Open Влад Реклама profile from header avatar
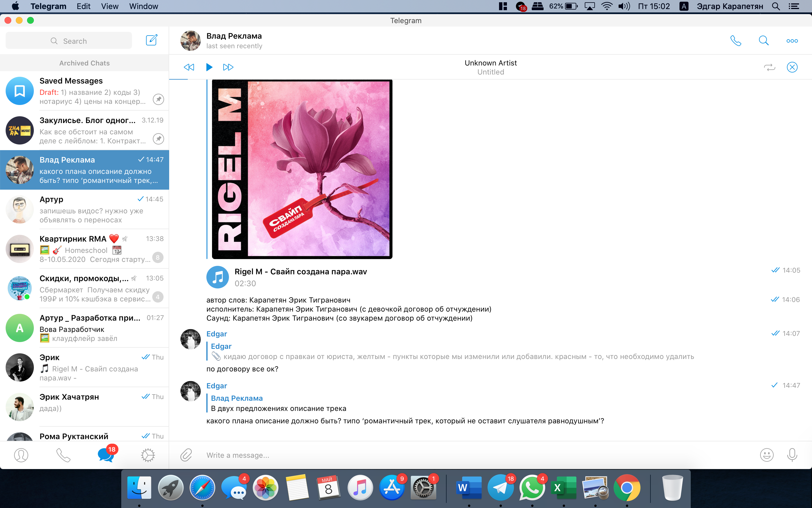 (x=190, y=41)
